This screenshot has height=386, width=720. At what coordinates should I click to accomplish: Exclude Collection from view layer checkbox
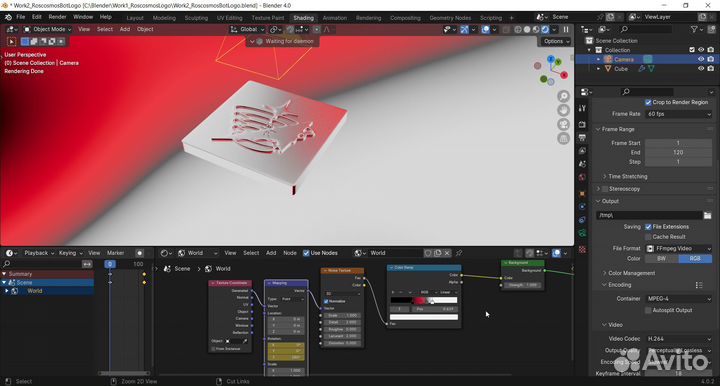(x=692, y=50)
